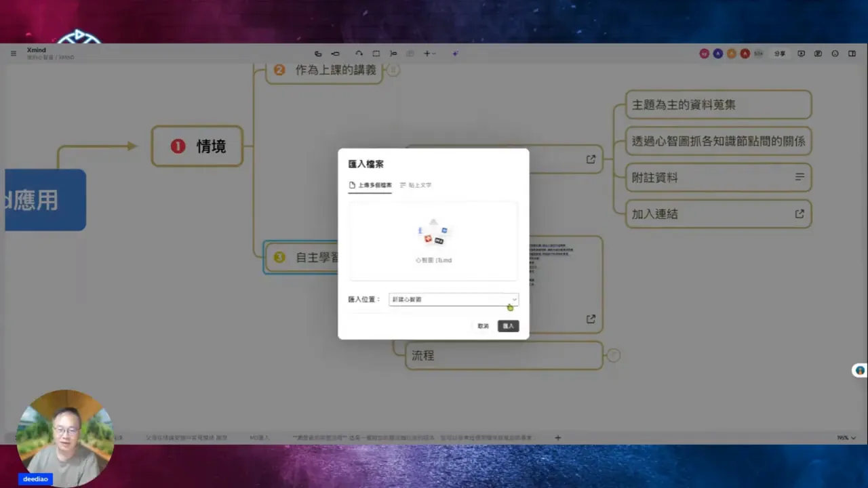Open the external link beside the dialog's top edge
Screen dimensions: 868x488
(591, 159)
